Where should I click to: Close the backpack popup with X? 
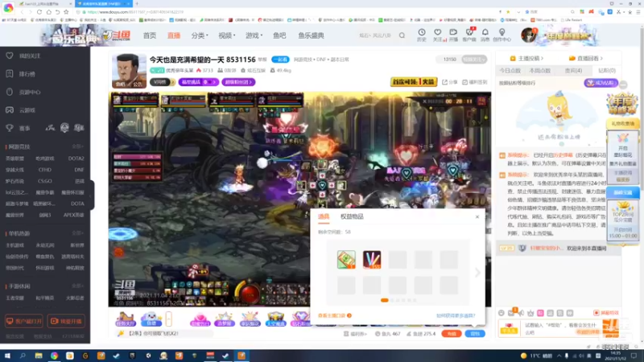point(477,216)
